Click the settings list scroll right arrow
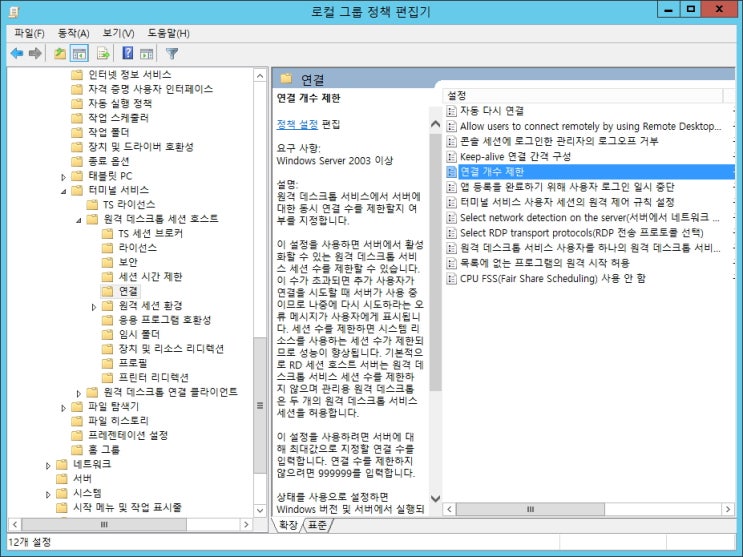The image size is (743, 557). [728, 510]
